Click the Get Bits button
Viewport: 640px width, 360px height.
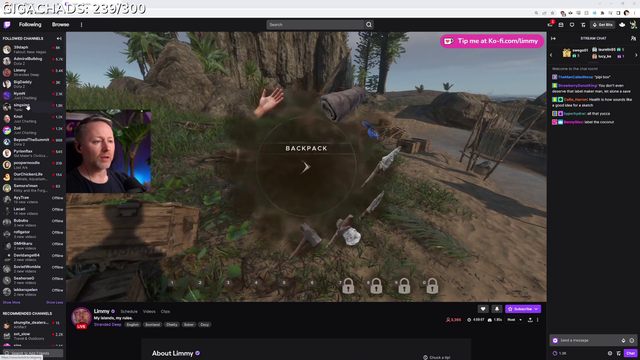click(x=603, y=25)
